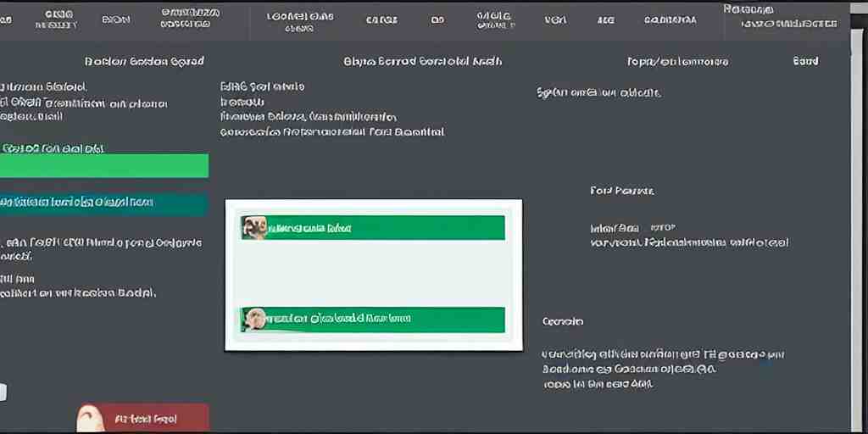Screen dimensions: 868x434
Task: Click the avatar in the dialog's top green row
Action: point(252,227)
